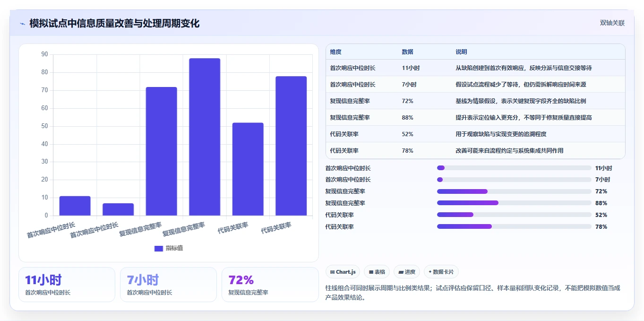This screenshot has height=321, width=644.
Task: Open the 11小时 data card
Action: tap(67, 285)
